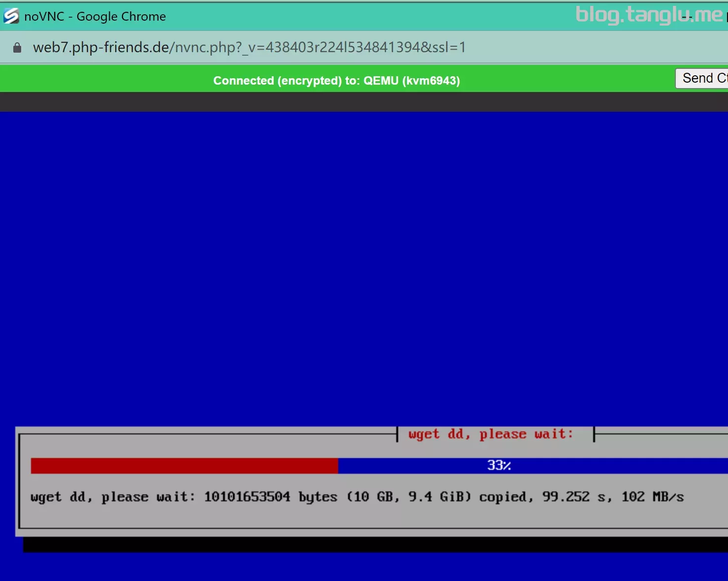Click the 'noVNC - Google Chrome' window title
Screen dimensions: 728x581
tap(95, 16)
